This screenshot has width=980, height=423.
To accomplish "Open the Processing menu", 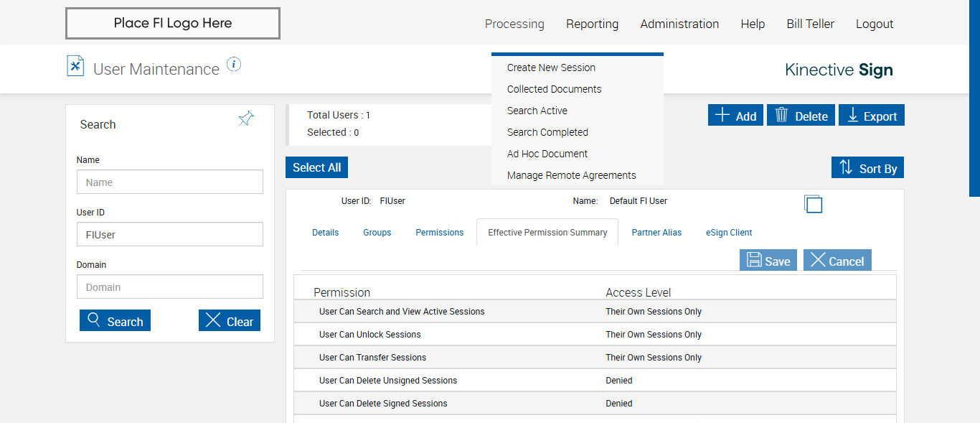I will (514, 24).
